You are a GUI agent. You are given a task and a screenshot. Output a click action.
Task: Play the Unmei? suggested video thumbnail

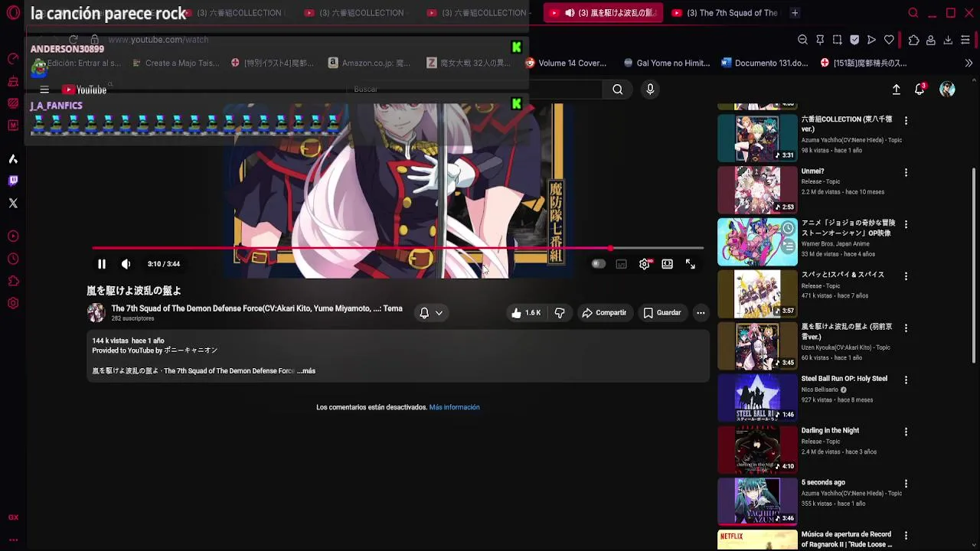coord(757,190)
